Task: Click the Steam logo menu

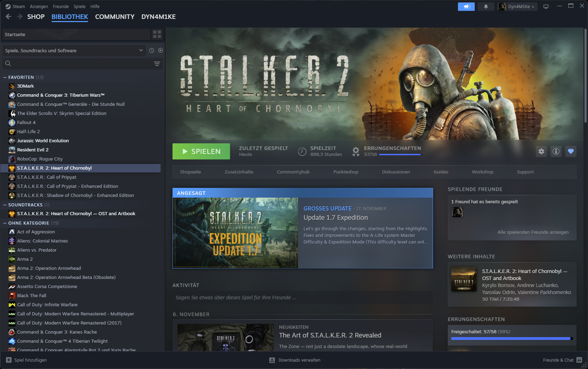Action: (15, 7)
